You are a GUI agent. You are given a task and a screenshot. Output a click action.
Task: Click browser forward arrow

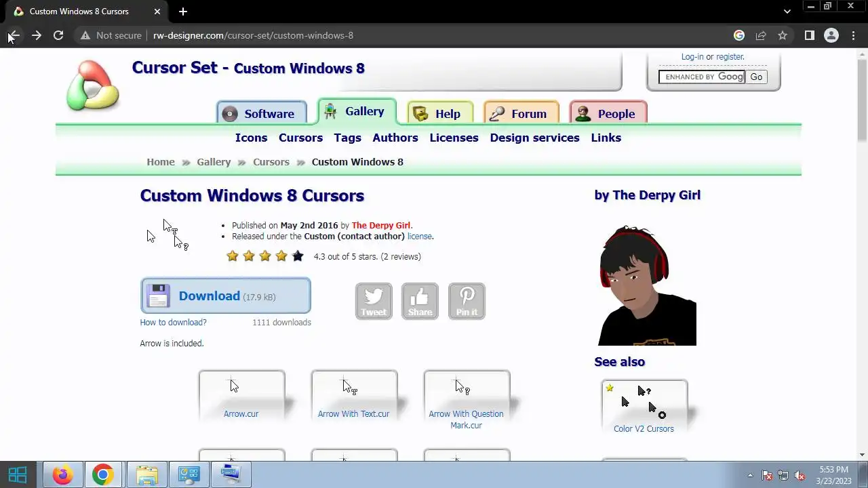pyautogui.click(x=37, y=35)
